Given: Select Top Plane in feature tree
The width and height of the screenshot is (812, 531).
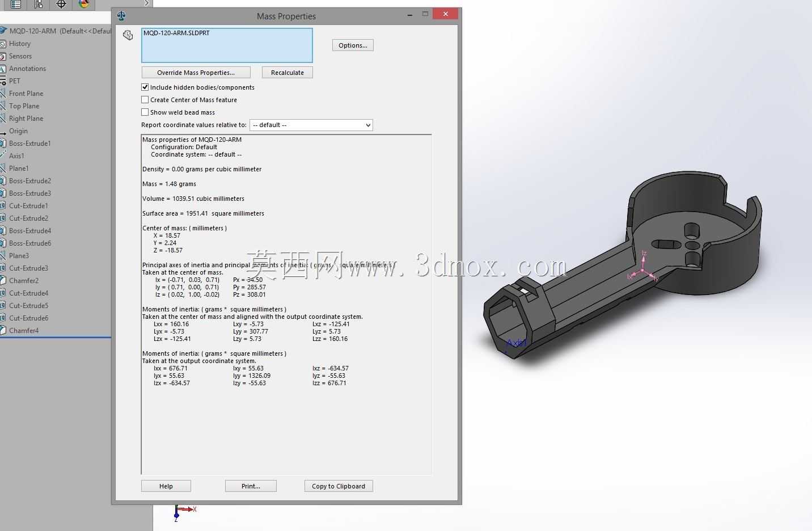Looking at the screenshot, I should click(24, 106).
